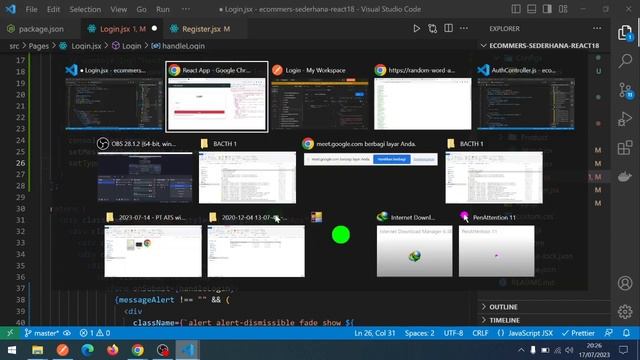Click the Windows Start button
This screenshot has width=640, height=360.
tap(12, 350)
